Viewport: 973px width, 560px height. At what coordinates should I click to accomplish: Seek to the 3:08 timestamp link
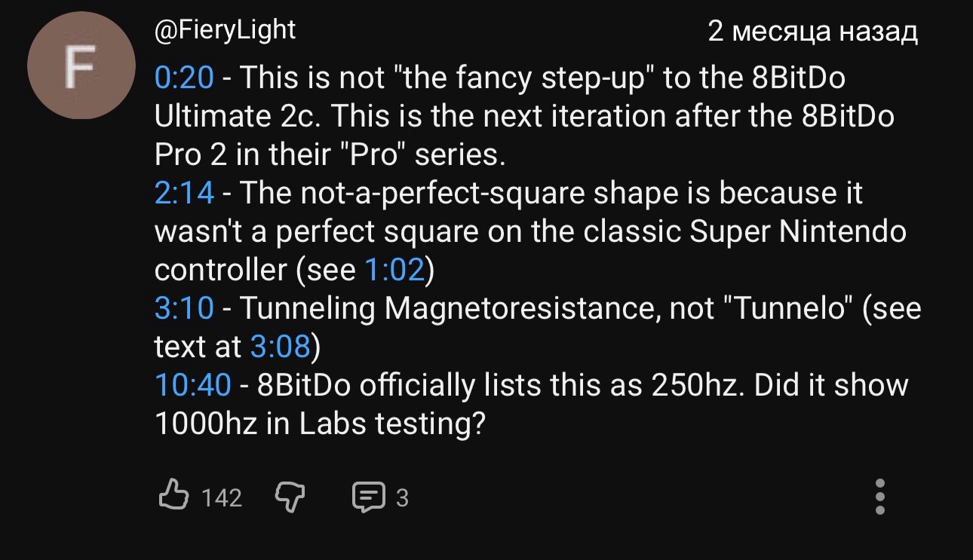tap(280, 347)
